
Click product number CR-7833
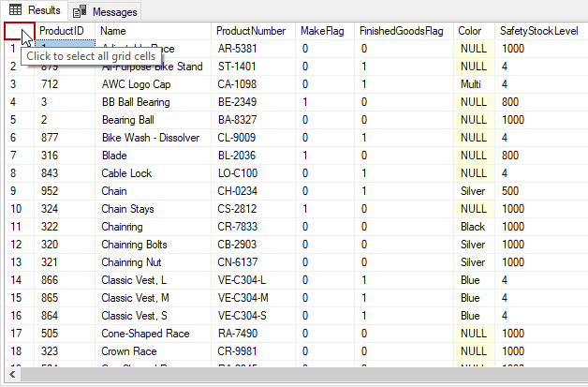tap(254, 227)
